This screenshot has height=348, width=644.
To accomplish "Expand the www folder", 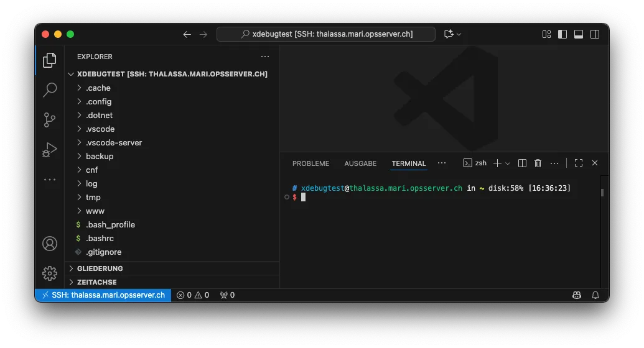I will pos(172,211).
